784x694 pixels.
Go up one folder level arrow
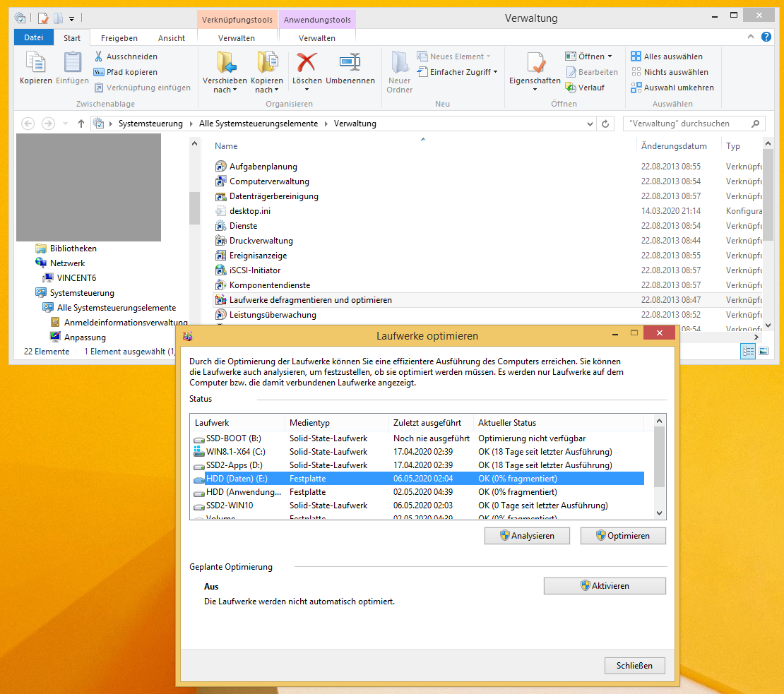[x=81, y=124]
